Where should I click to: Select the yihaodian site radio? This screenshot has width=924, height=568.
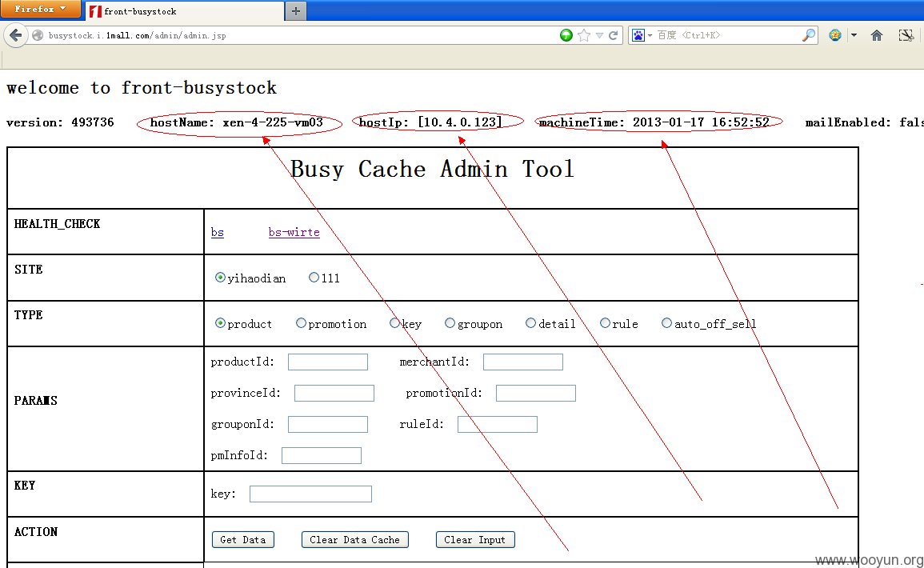point(220,278)
